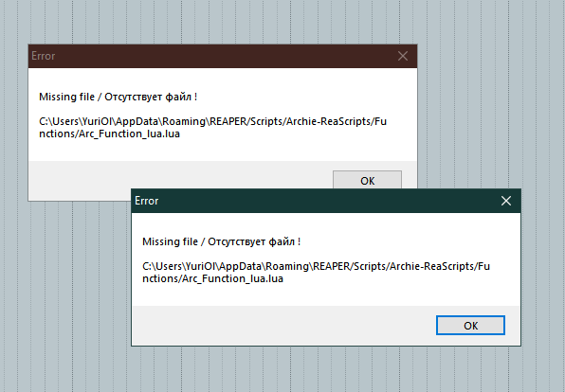Click the background dialog's Error title text
The image size is (565, 392).
(x=44, y=56)
